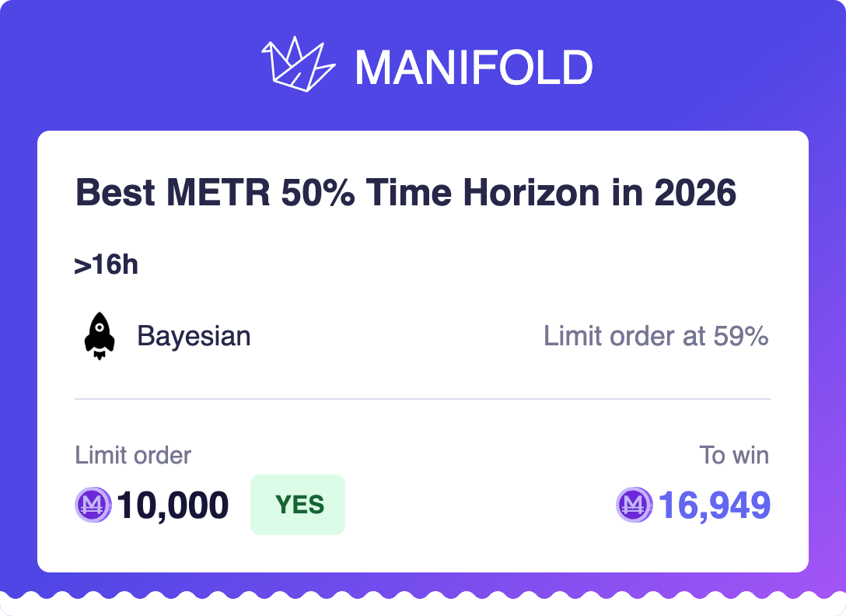Click the year 2026 in the title
The height and width of the screenshot is (616, 846).
tap(694, 194)
